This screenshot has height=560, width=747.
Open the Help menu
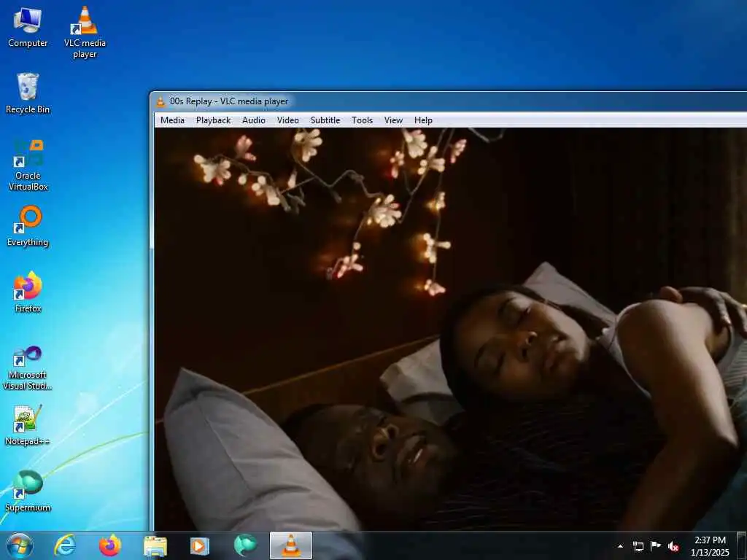point(423,120)
